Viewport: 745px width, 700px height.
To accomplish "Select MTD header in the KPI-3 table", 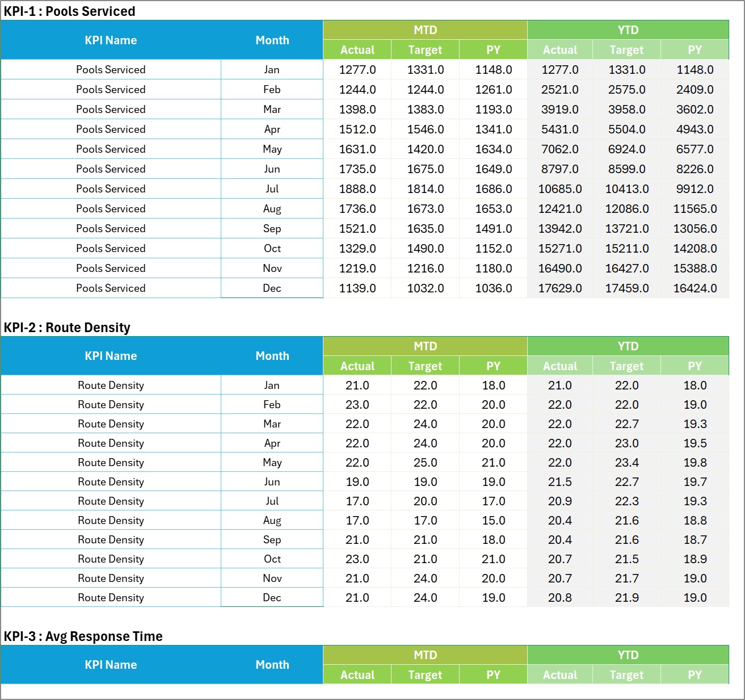I will pyautogui.click(x=426, y=655).
